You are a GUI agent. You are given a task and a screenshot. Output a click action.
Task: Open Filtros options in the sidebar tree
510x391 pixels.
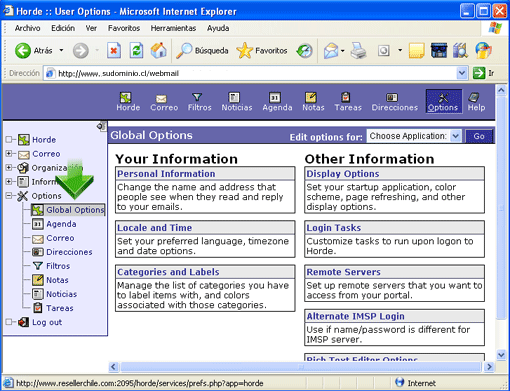point(51,266)
